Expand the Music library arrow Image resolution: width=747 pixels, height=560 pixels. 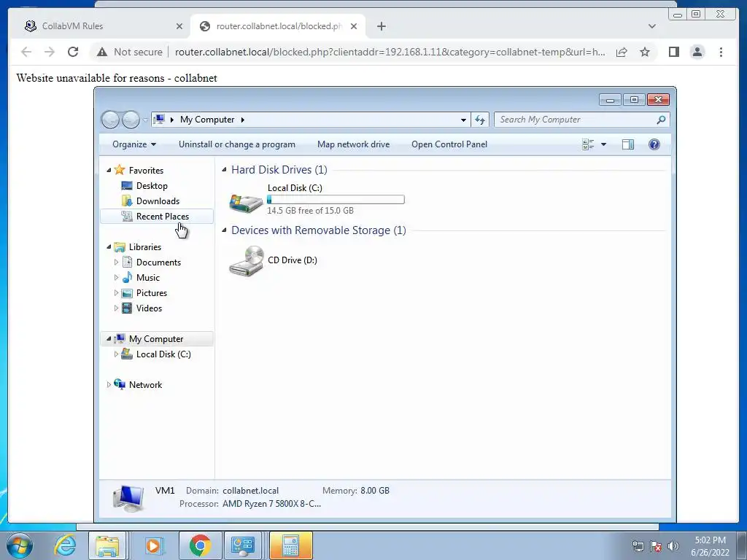click(116, 277)
